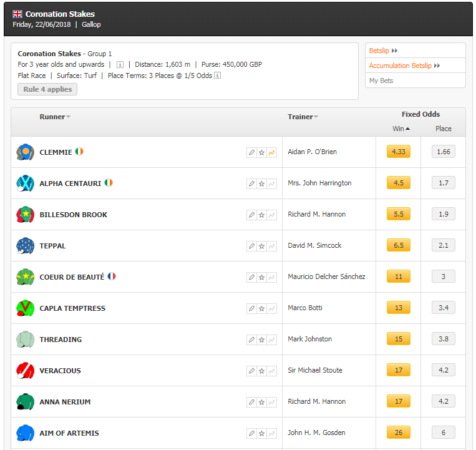Click trainer name Sir Michael Stoute
476x450 pixels.
tap(315, 370)
